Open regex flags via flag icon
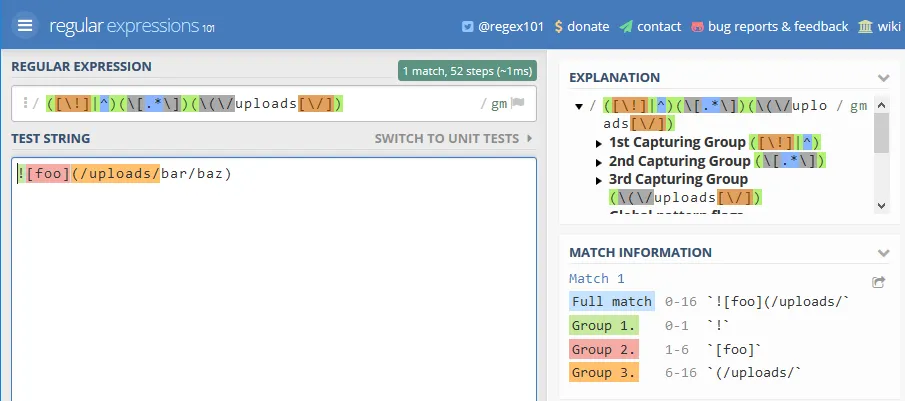905x401 pixels. tap(518, 103)
